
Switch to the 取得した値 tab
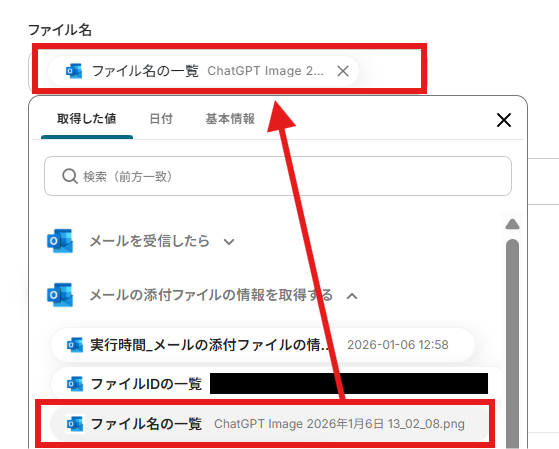[87, 119]
